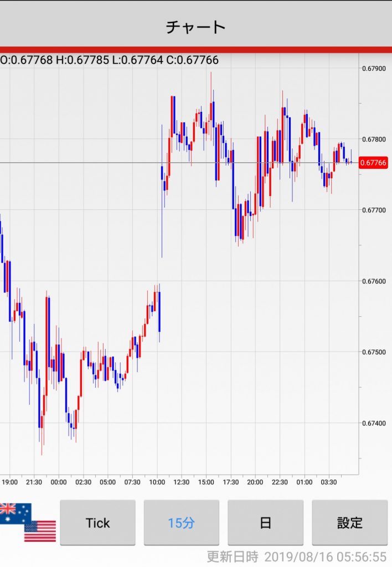Viewport: 392px width, 567px height.
Task: Tap the 03:30 time axis label
Action: tap(328, 482)
